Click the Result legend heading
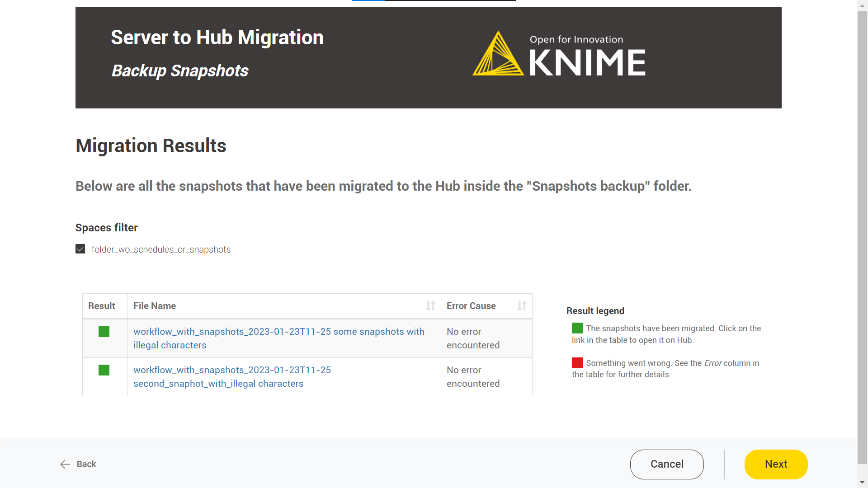This screenshot has width=868, height=488. point(595,311)
